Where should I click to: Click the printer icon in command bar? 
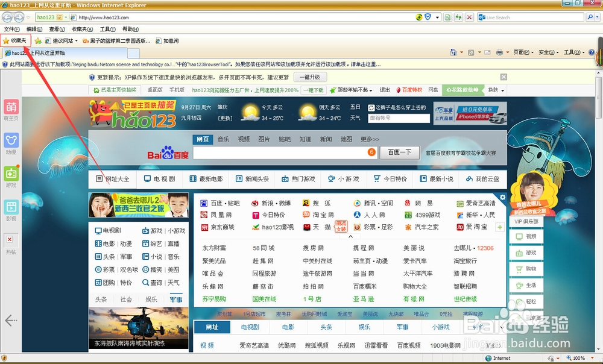499,52
